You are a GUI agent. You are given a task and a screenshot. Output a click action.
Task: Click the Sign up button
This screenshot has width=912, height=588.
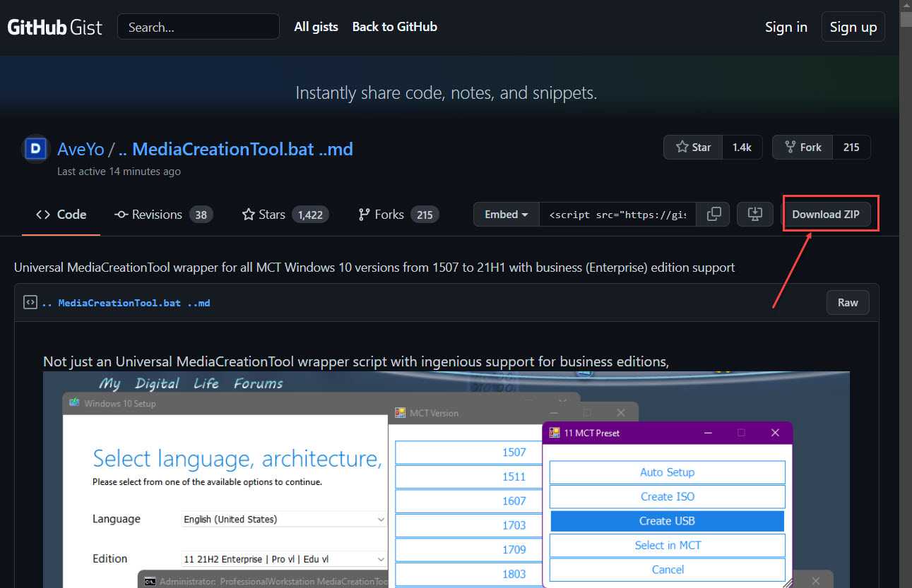pos(853,27)
